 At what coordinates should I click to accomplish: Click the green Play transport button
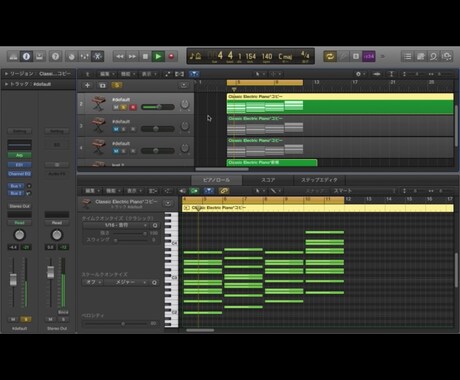(x=158, y=56)
